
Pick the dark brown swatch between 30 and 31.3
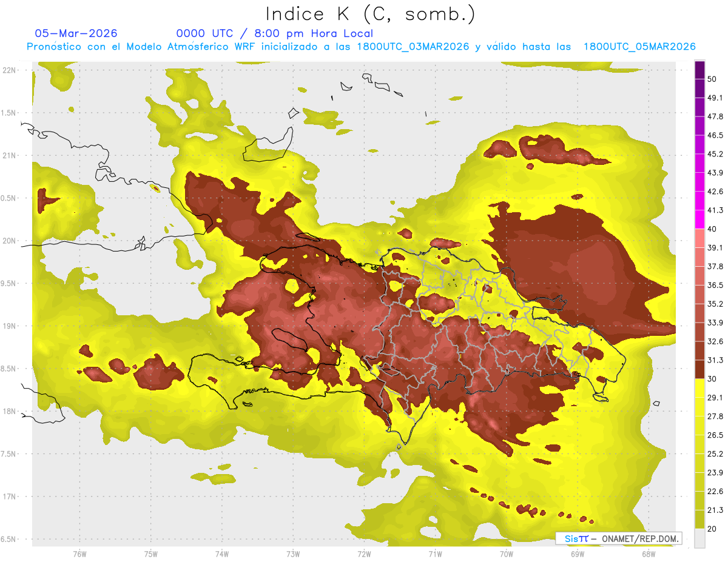click(699, 369)
